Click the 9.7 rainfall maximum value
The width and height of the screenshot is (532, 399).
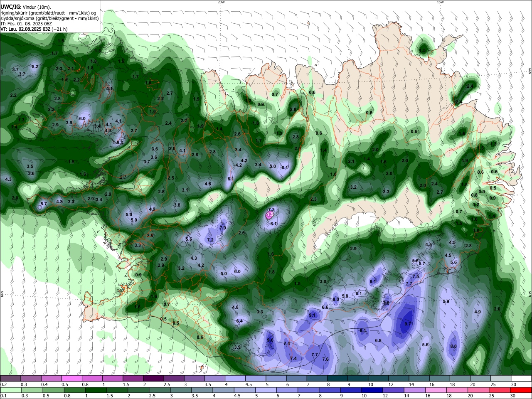click(408, 323)
